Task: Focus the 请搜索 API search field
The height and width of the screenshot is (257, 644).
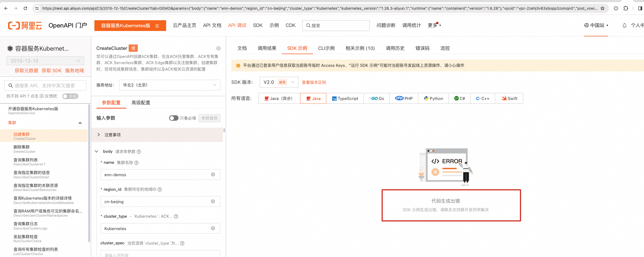Action: (45, 85)
